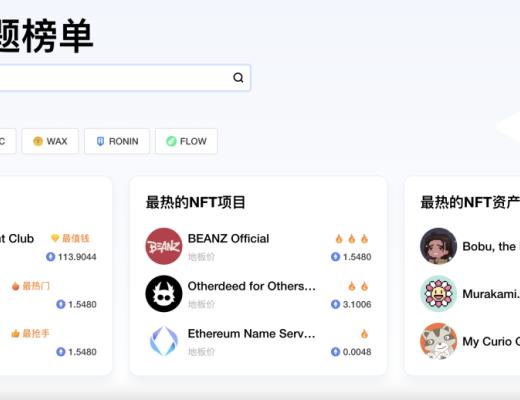The image size is (520, 400).
Task: Select the FLOW chain filter
Action: click(x=186, y=141)
